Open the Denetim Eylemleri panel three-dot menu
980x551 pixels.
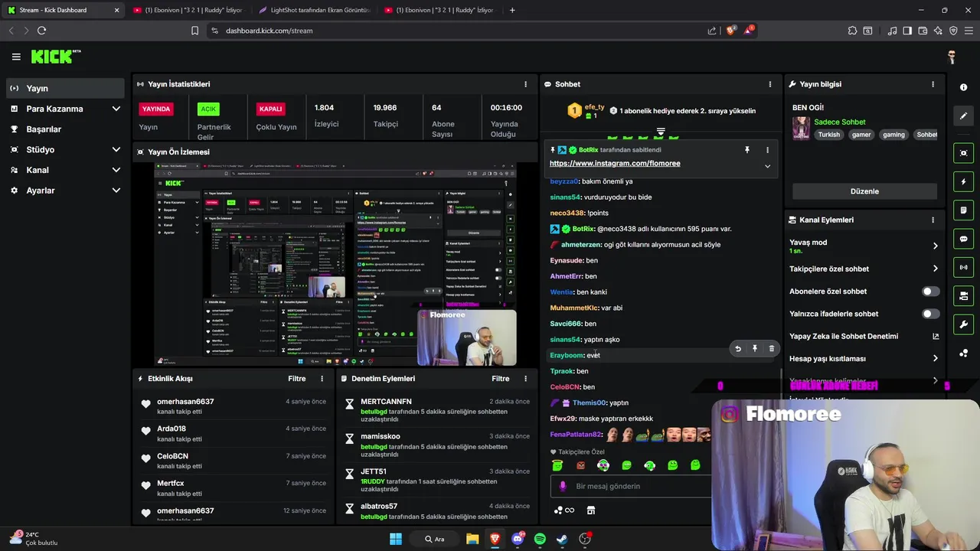coord(525,379)
